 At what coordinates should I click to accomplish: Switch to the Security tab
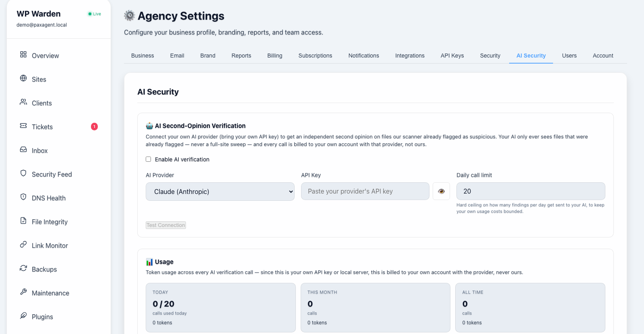(490, 56)
